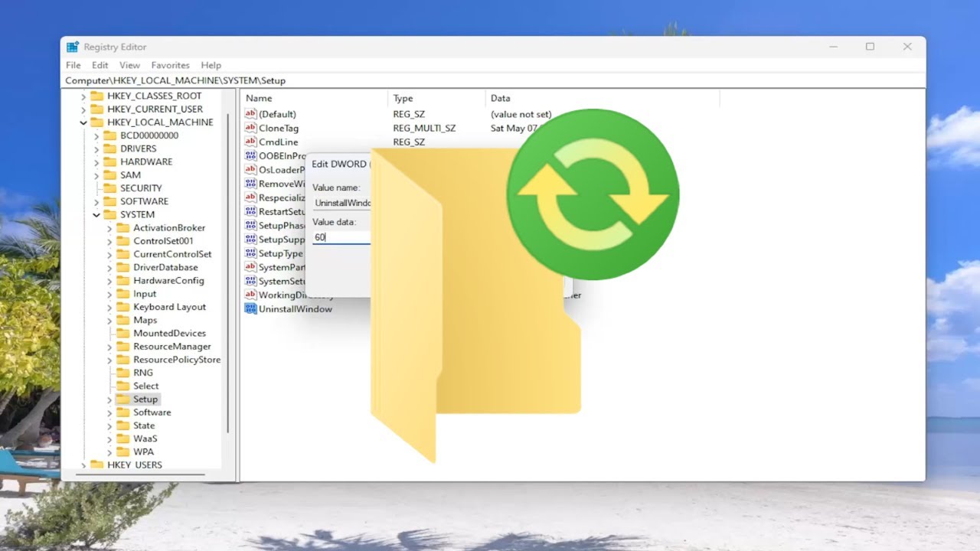Expand the BCD00000000 key
Screen dimensions: 980x551
[x=96, y=135]
